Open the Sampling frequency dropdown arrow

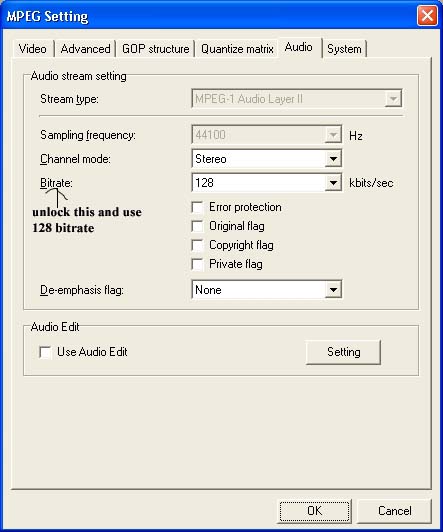coord(333,135)
